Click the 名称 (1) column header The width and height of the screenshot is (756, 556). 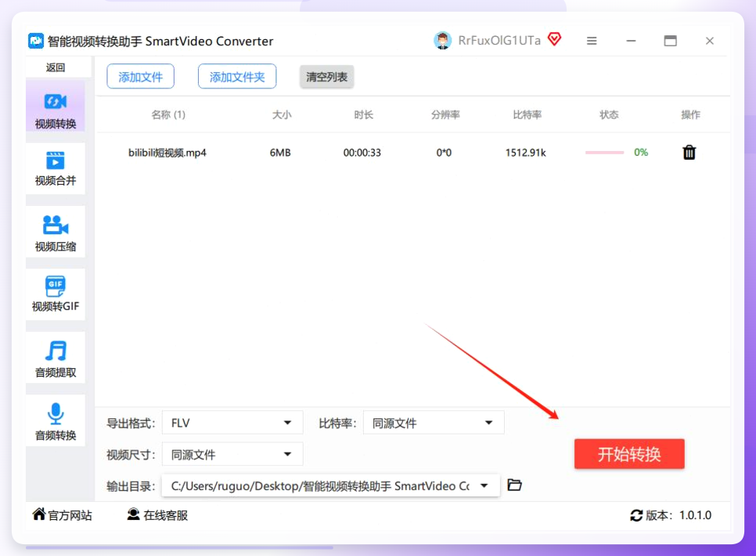(x=168, y=114)
